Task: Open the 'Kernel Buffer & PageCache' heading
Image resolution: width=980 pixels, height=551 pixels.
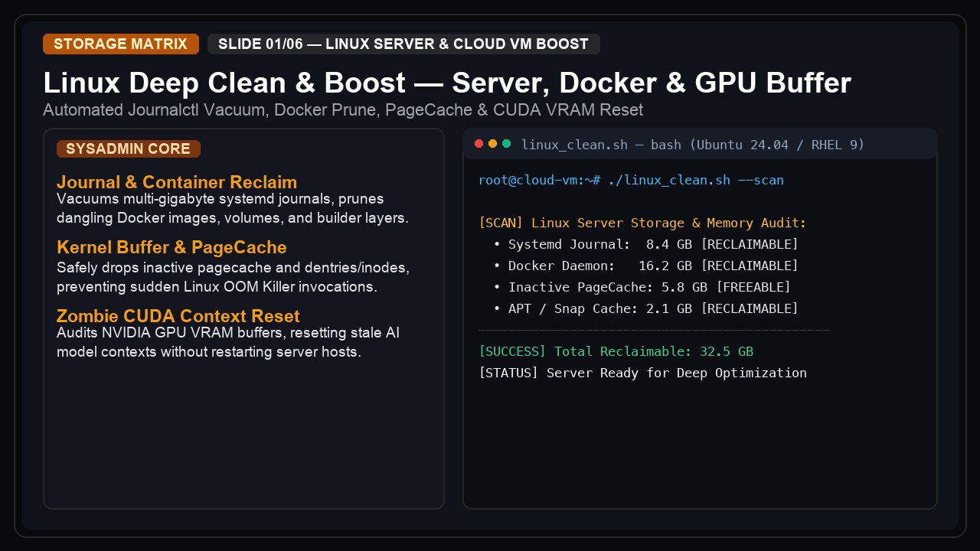Action: pyautogui.click(x=171, y=247)
